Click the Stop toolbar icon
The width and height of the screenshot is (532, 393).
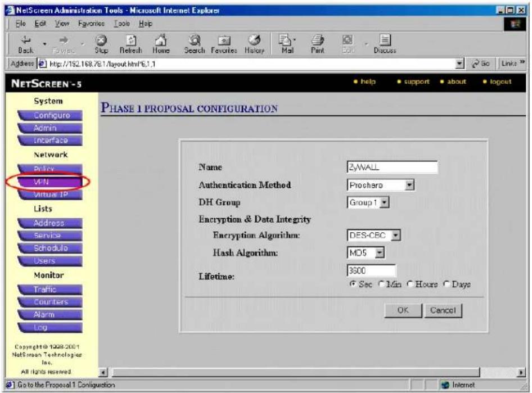tap(101, 40)
